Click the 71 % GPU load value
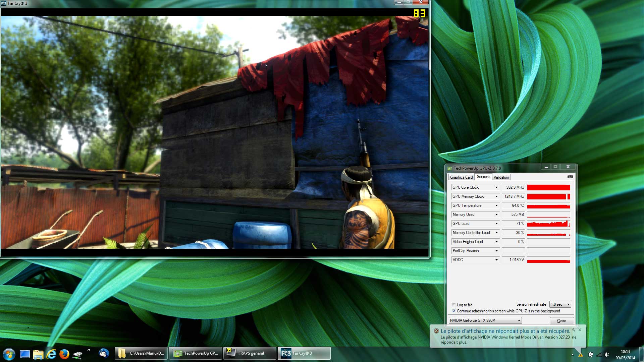644x362 pixels. (513, 224)
